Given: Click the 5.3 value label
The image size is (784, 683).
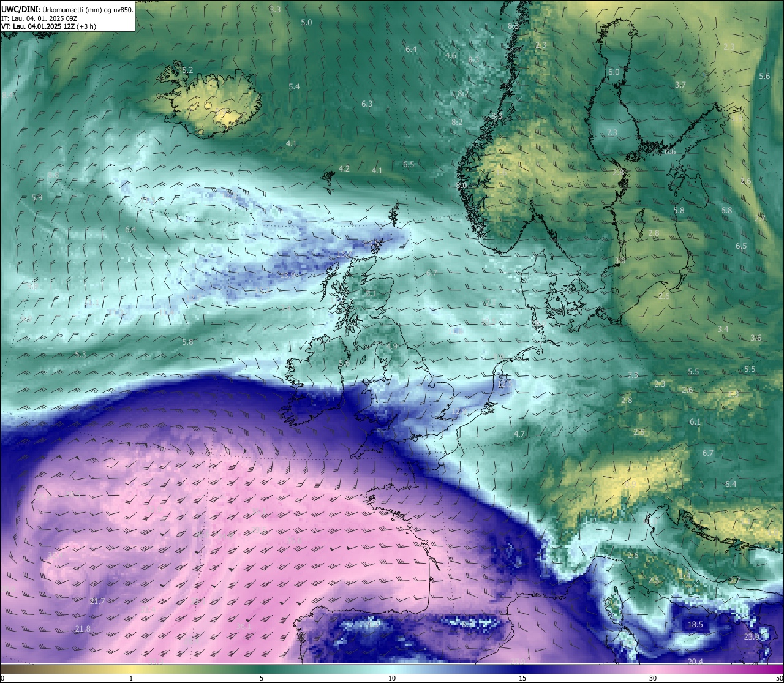Looking at the screenshot, I should point(80,355).
